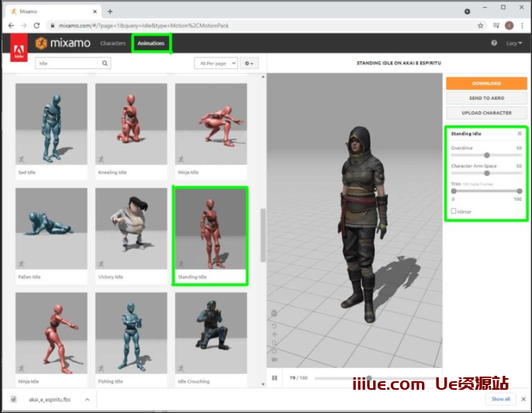Open a new browser tab
The image size is (532, 413).
pos(110,11)
